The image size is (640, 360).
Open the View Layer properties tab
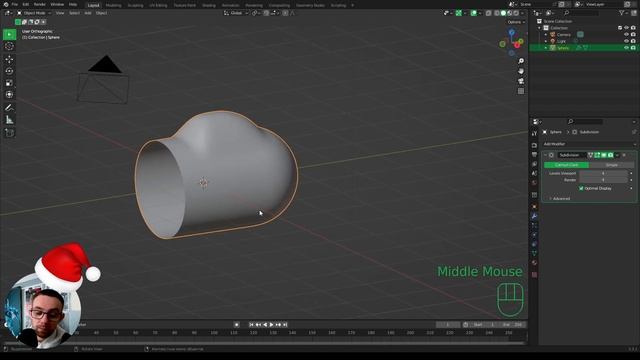tap(534, 164)
